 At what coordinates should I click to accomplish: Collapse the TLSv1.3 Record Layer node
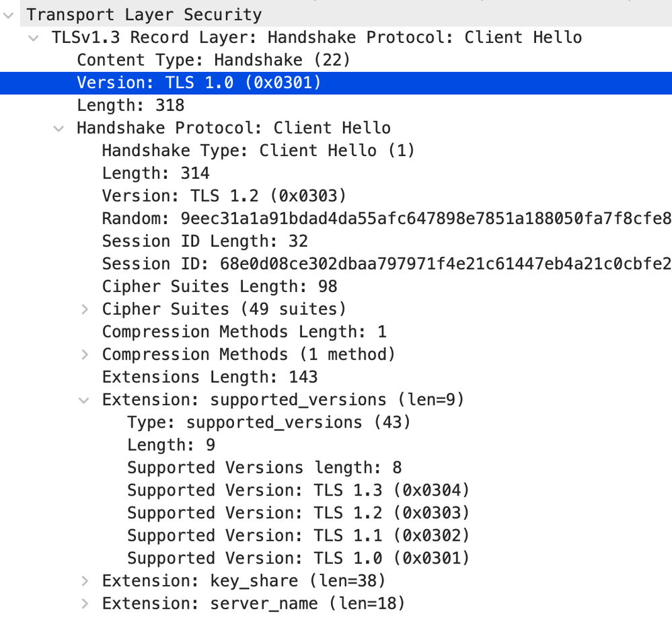click(33, 38)
